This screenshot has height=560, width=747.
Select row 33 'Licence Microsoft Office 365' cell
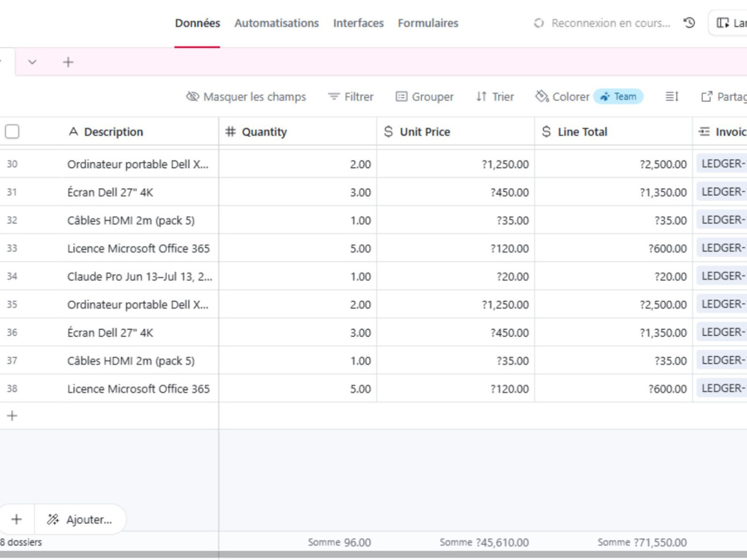tap(140, 248)
